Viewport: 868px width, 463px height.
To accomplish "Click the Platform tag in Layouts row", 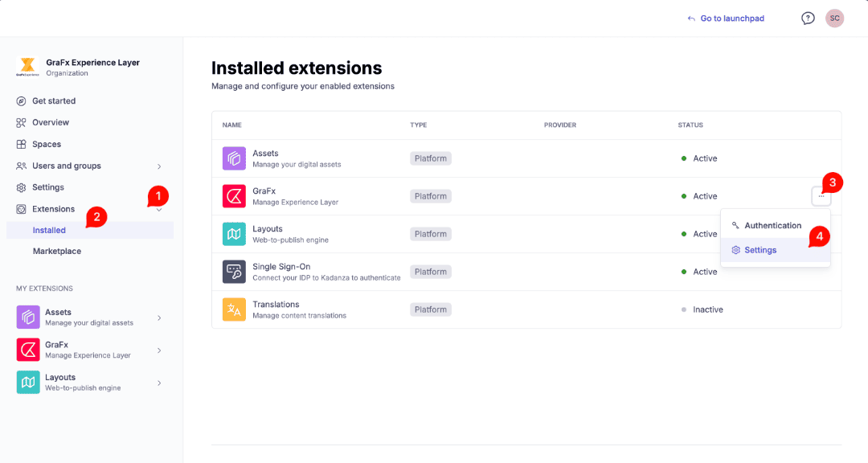I will coord(431,234).
